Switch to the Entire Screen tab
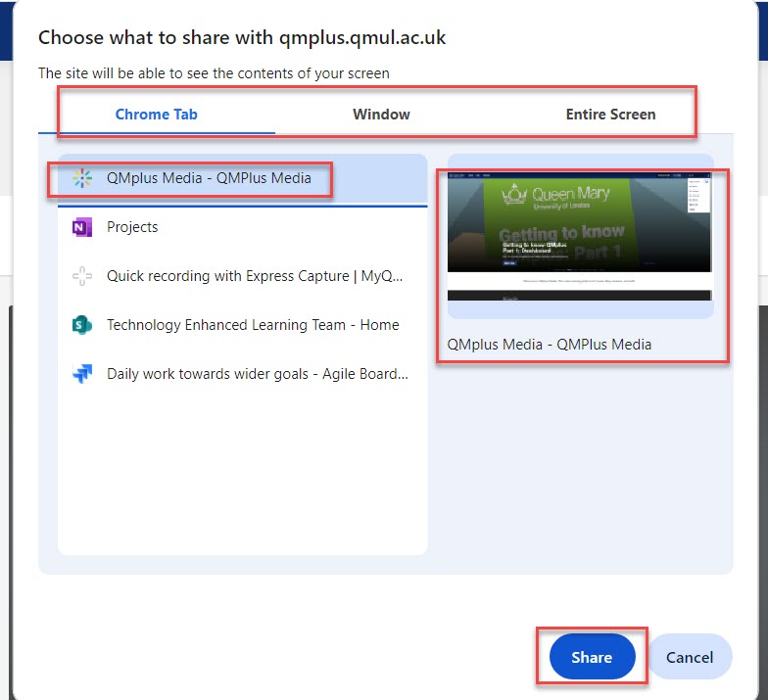This screenshot has width=768, height=700. (x=610, y=114)
